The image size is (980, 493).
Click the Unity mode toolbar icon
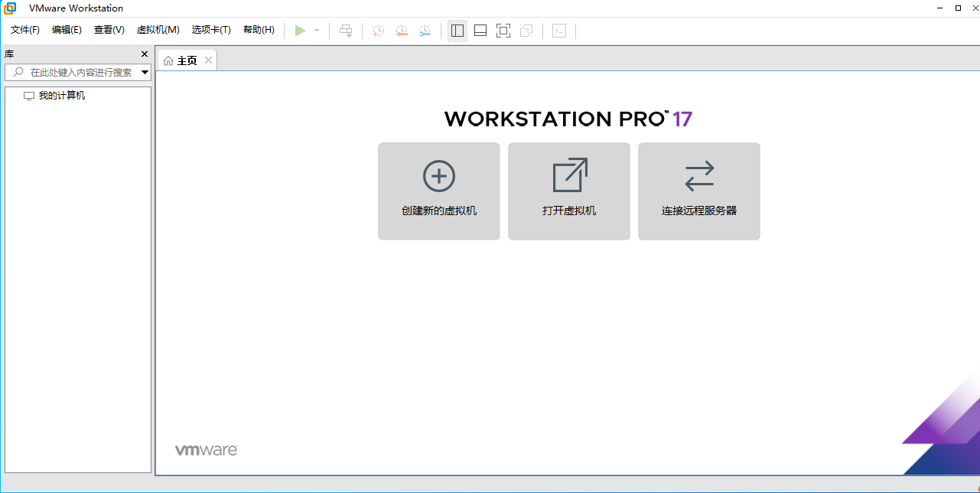coord(526,31)
